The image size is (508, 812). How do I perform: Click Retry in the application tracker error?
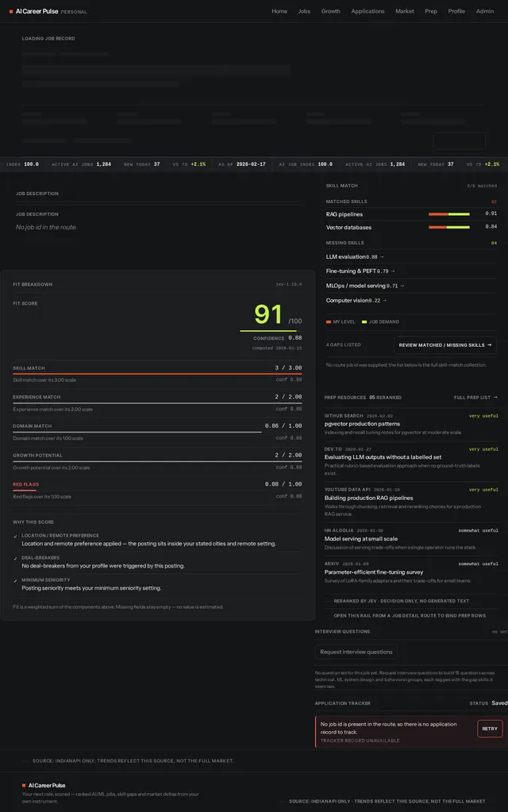[x=490, y=729]
